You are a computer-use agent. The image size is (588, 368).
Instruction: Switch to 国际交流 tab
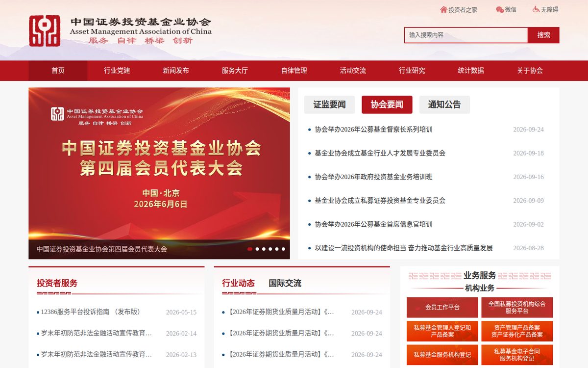[285, 283]
